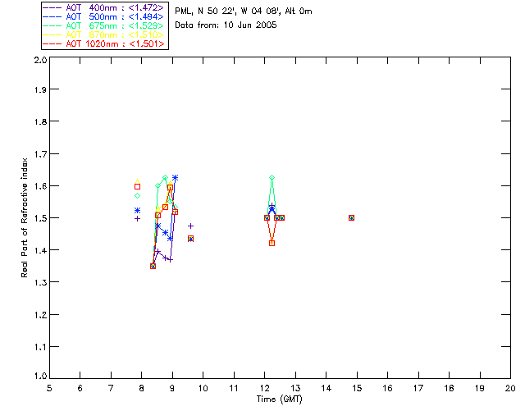
Task: Click the y-axis tick label 1.8
Action: [x=40, y=121]
